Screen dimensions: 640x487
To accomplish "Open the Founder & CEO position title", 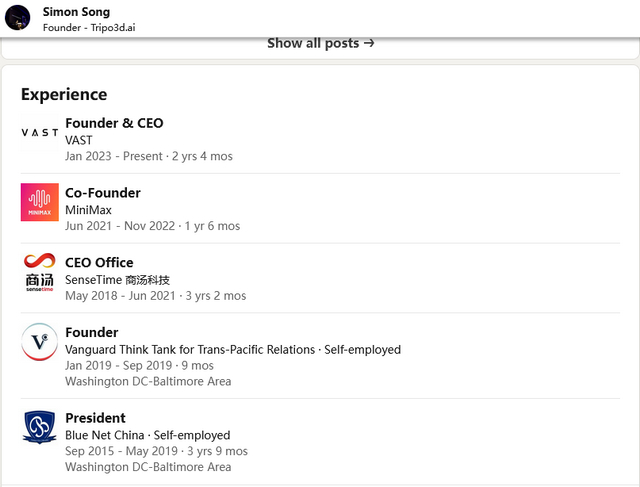I will 114,123.
